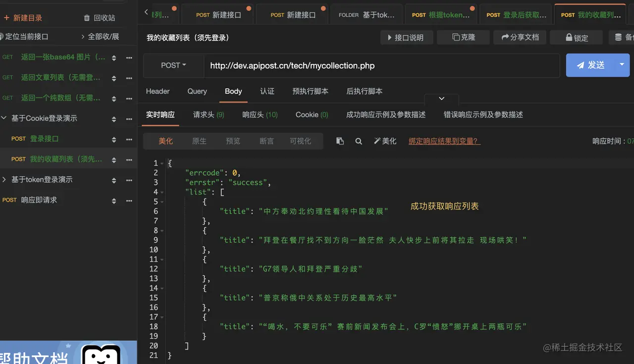Screen dimensions: 634x364
Task: Open the Cookie (0) tab
Action: (312, 114)
